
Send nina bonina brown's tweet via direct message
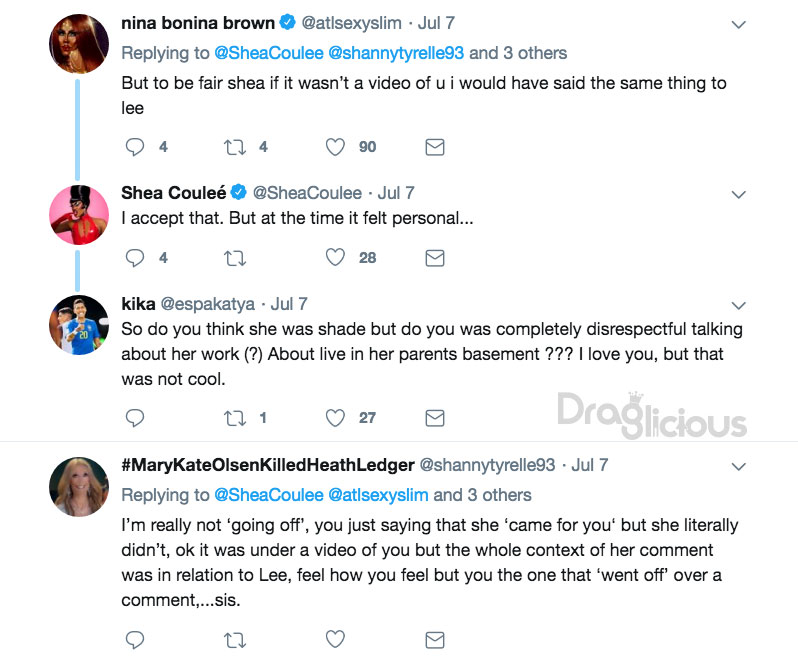[x=435, y=147]
